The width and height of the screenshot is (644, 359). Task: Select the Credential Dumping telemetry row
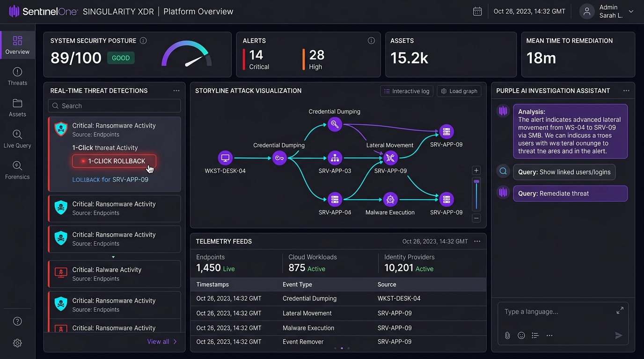click(338, 298)
